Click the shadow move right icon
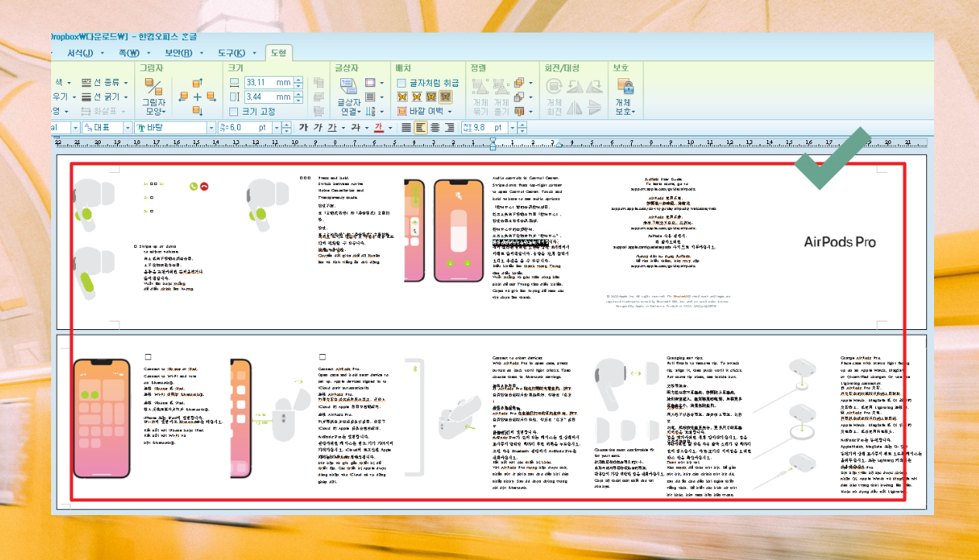The height and width of the screenshot is (560, 979). point(212,96)
